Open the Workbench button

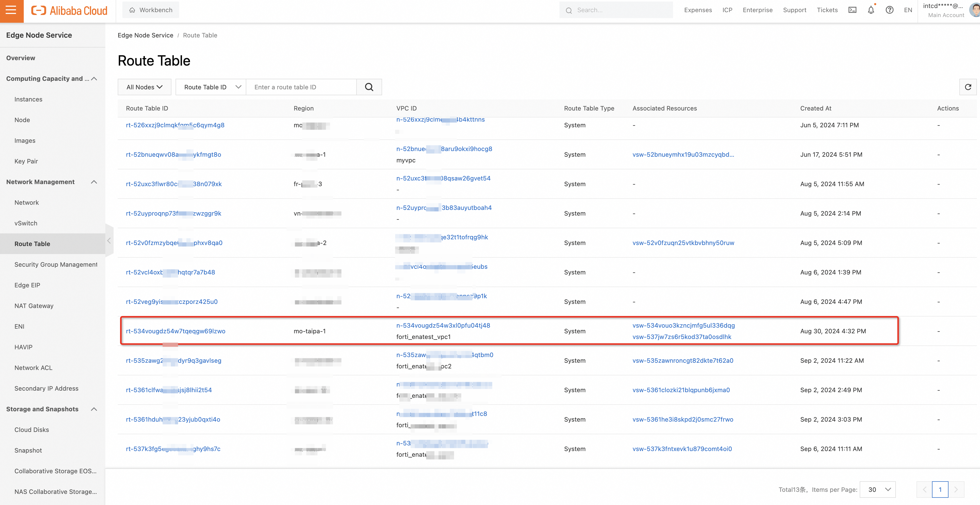[151, 10]
